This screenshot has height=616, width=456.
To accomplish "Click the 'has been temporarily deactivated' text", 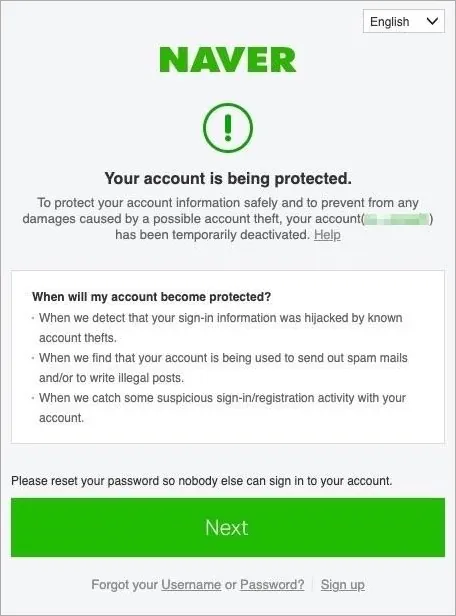I will pos(212,235).
